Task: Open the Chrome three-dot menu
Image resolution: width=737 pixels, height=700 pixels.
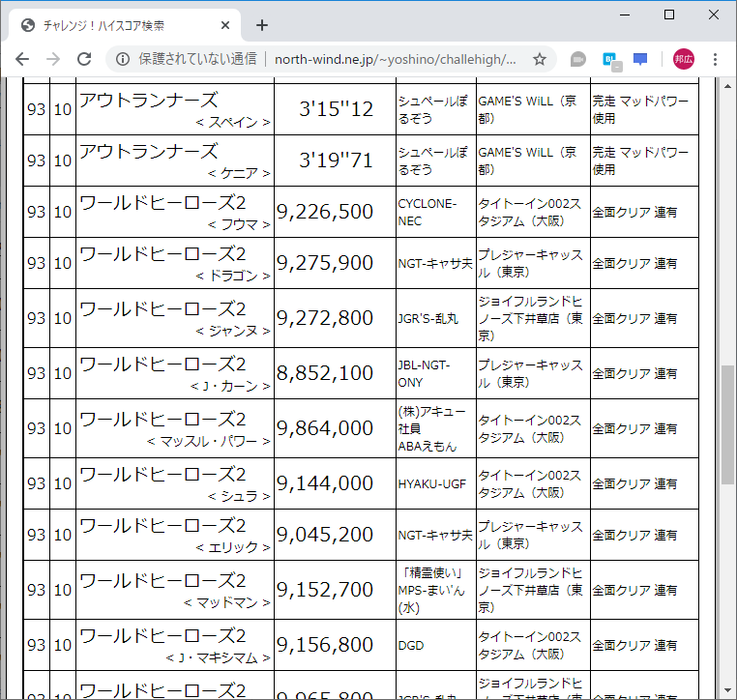Action: coord(715,59)
